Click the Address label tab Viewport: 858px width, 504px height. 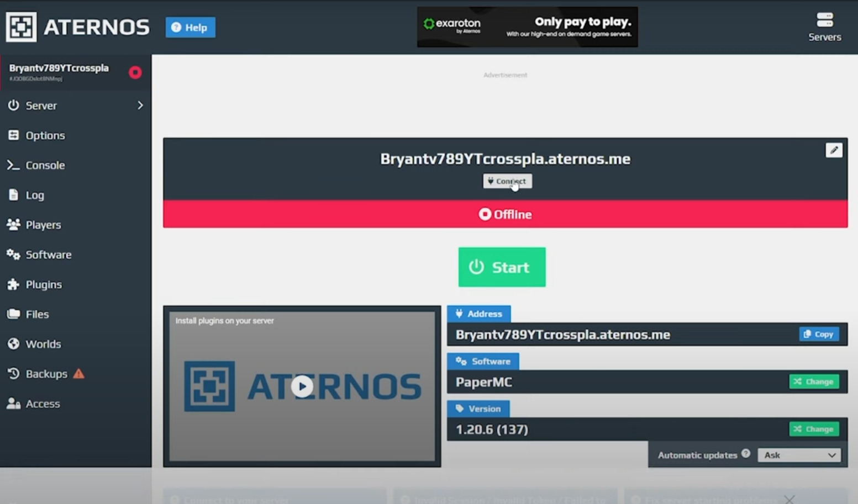pos(478,314)
